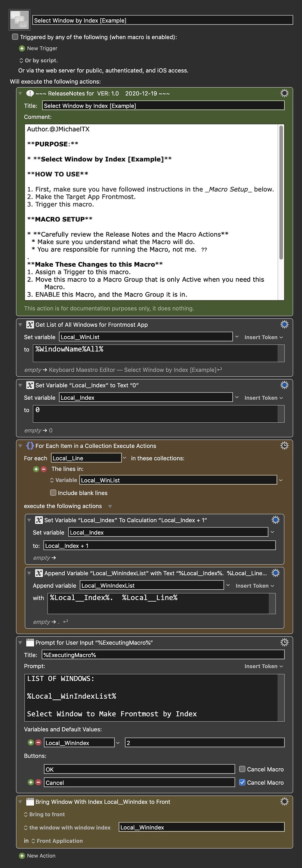The width and height of the screenshot is (302, 868).
Task: Toggle Include blank lines checkbox
Action: point(53,493)
